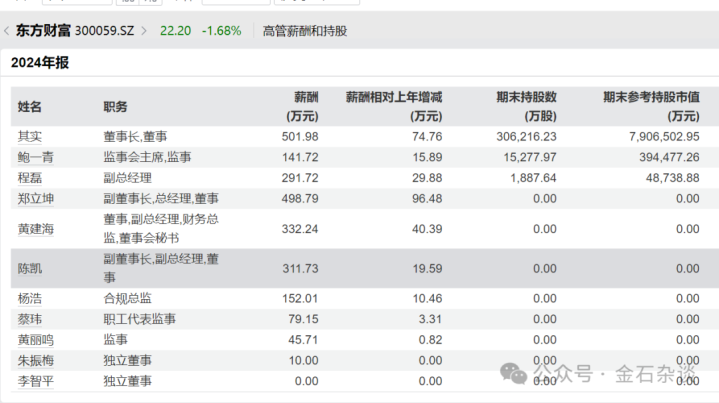Open executive profile for 黄丽鸣
The height and width of the screenshot is (403, 719).
tap(36, 340)
